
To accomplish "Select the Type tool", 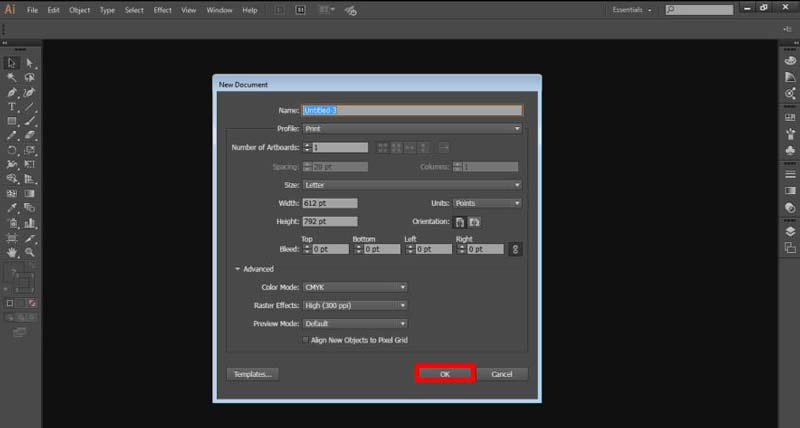I will coord(12,106).
